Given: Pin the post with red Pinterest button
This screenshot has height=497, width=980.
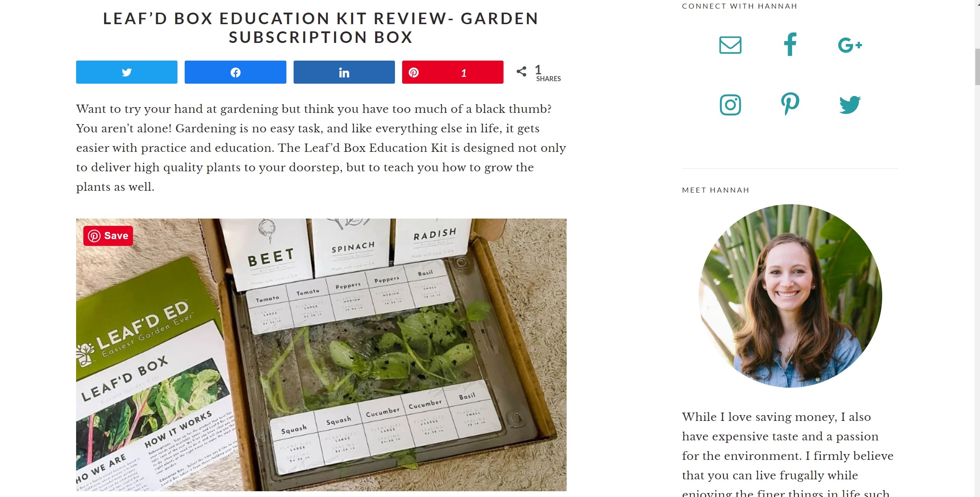Looking at the screenshot, I should point(453,72).
